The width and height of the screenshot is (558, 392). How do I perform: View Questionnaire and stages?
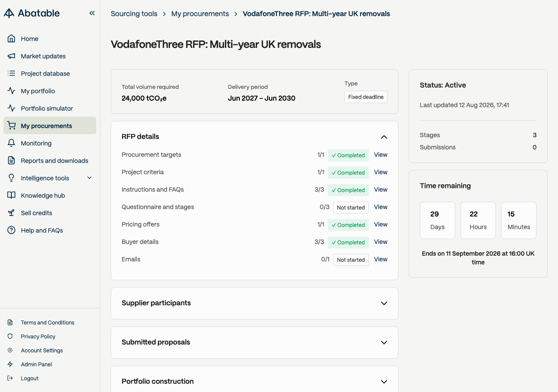[381, 207]
